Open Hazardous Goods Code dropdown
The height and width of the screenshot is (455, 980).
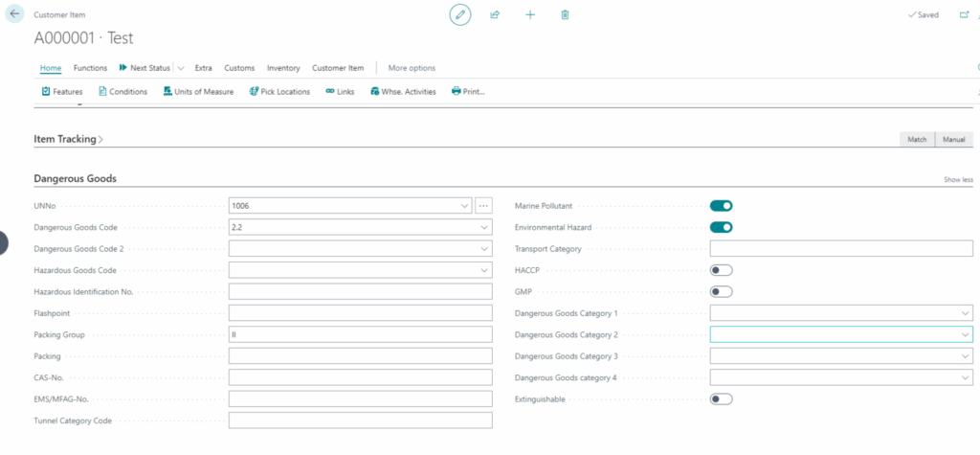coord(484,270)
